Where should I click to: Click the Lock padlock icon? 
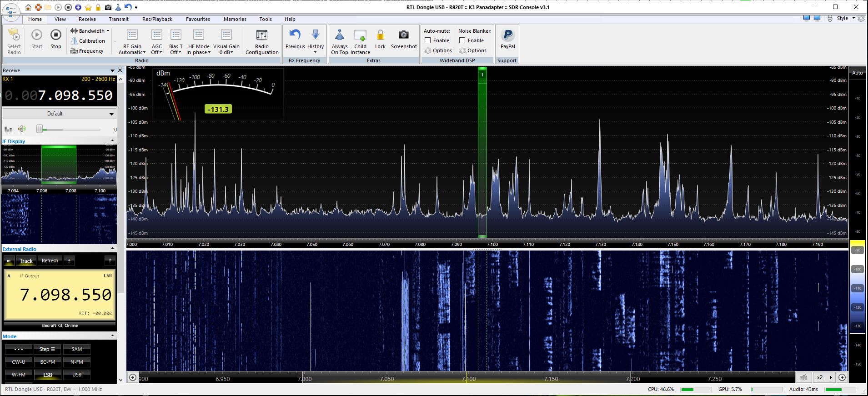[x=380, y=35]
